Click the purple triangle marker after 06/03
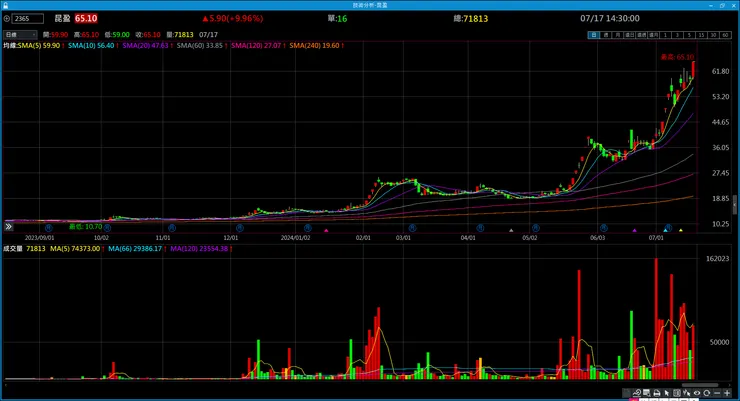 click(x=634, y=231)
